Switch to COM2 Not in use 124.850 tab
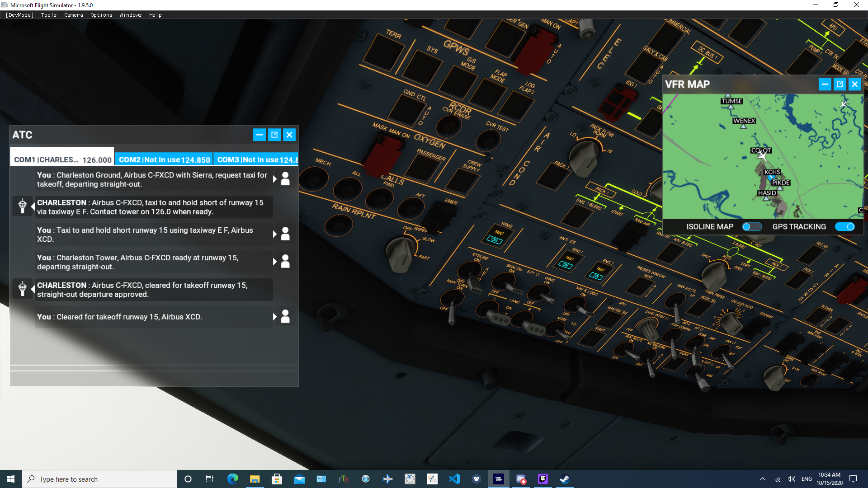The height and width of the screenshot is (488, 868). pyautogui.click(x=164, y=160)
